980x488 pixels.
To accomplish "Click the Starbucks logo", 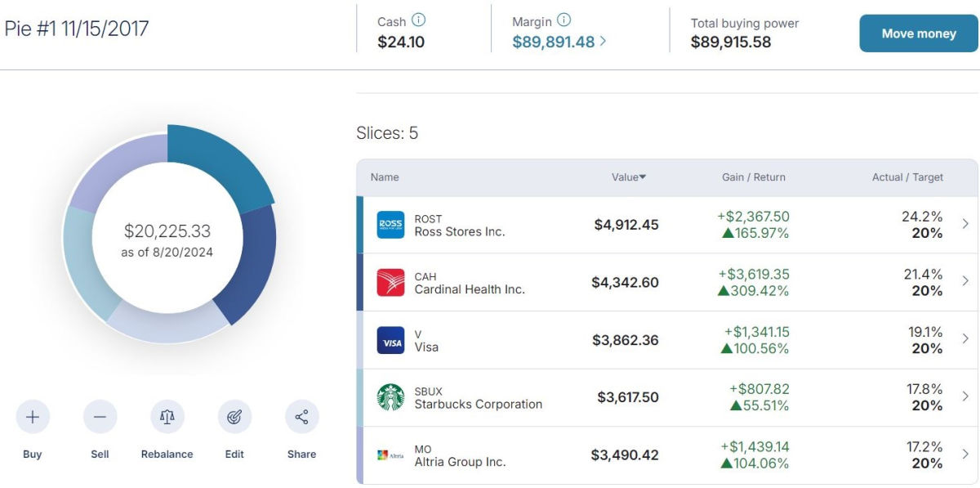I will pyautogui.click(x=390, y=397).
